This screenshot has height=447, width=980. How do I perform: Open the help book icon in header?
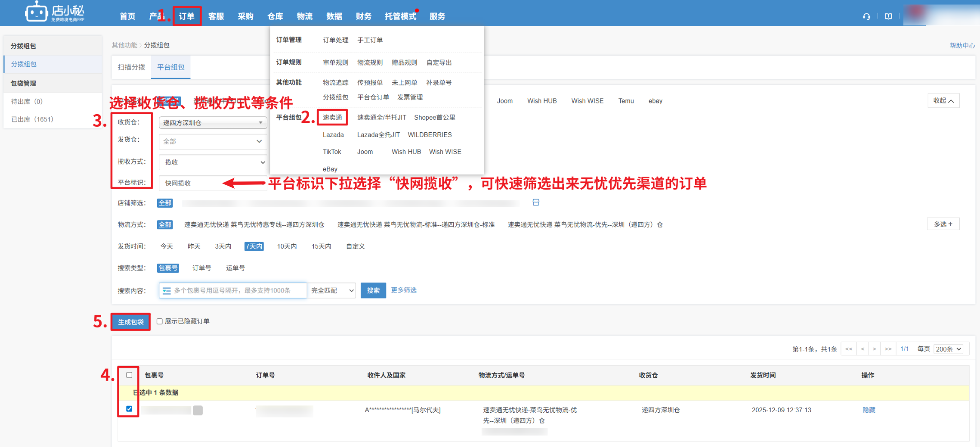[x=888, y=16]
